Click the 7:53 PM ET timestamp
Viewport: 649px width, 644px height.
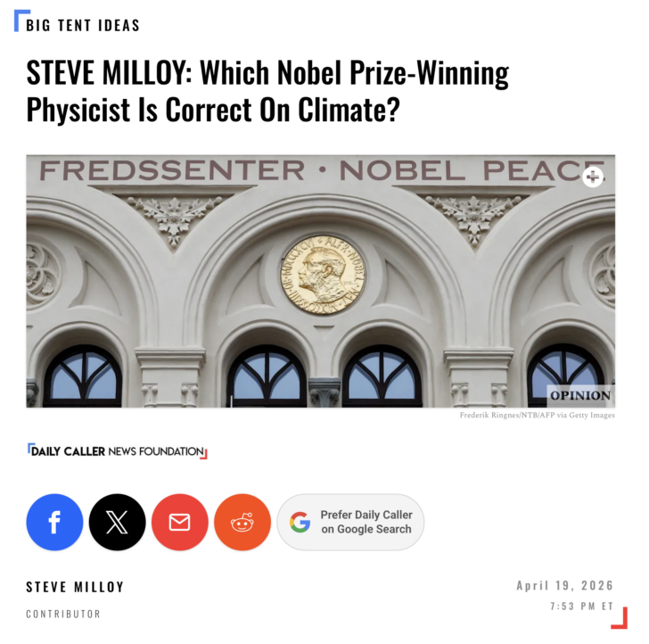(582, 607)
